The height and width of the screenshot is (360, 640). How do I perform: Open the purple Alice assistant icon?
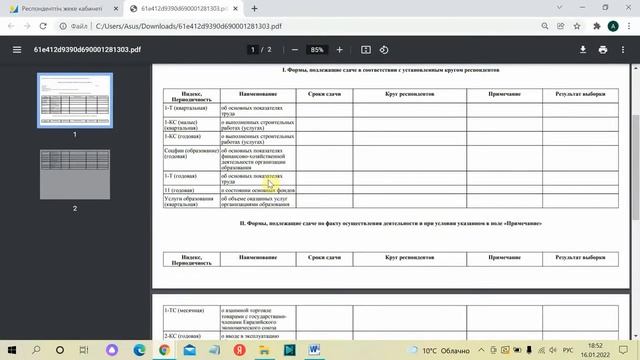point(112,350)
